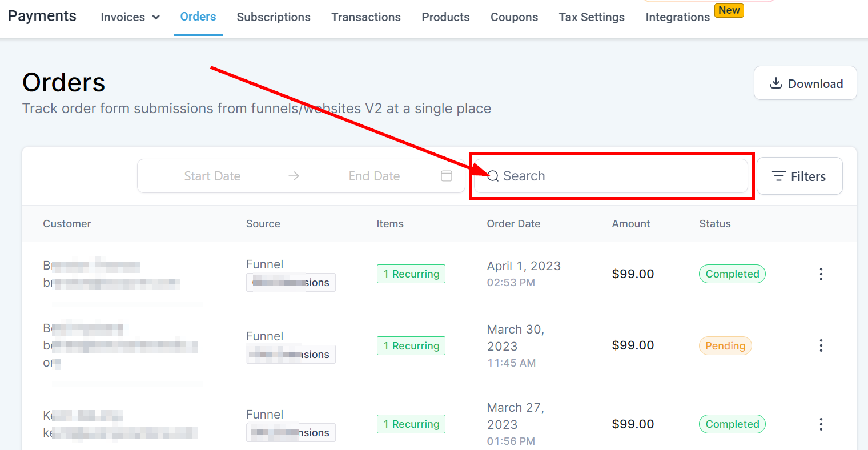Click the Pending status badge
The height and width of the screenshot is (450, 868).
(x=725, y=345)
